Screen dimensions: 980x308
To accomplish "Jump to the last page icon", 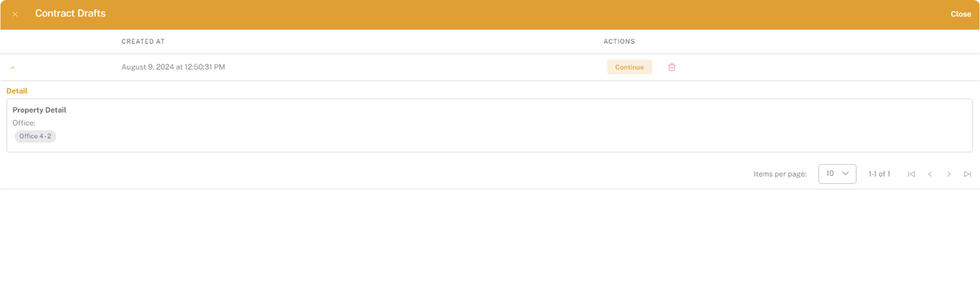I will 967,174.
